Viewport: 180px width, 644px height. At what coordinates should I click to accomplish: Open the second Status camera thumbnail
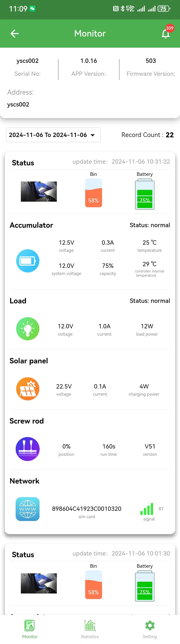point(39,583)
